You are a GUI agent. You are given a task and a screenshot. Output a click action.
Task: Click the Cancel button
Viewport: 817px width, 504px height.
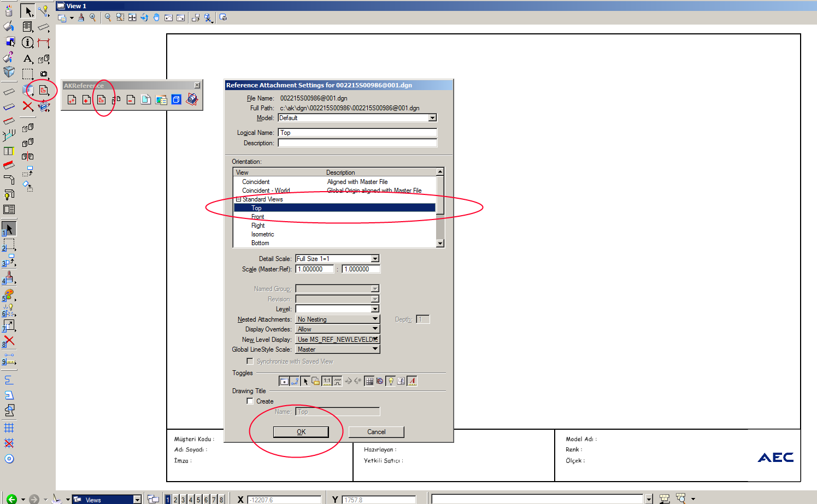pyautogui.click(x=376, y=432)
